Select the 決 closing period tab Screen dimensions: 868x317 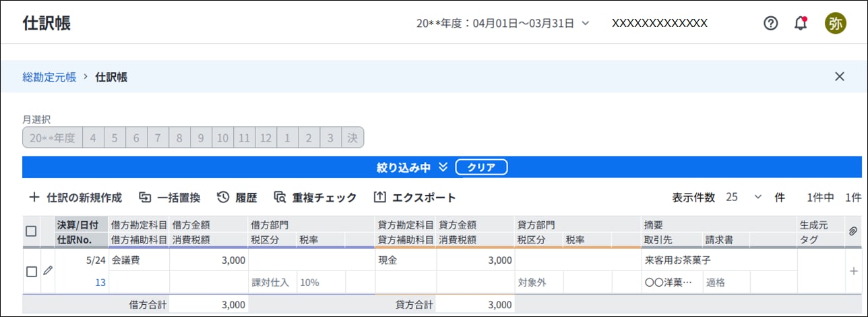[x=352, y=138]
